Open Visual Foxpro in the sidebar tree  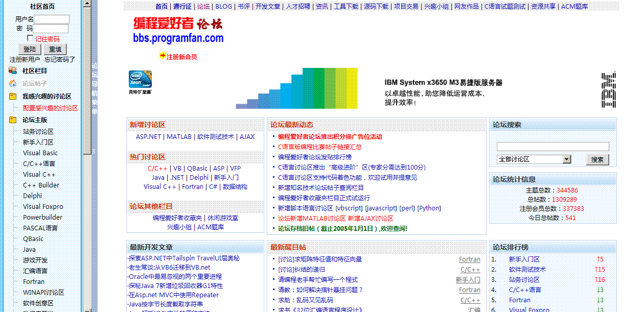(43, 207)
